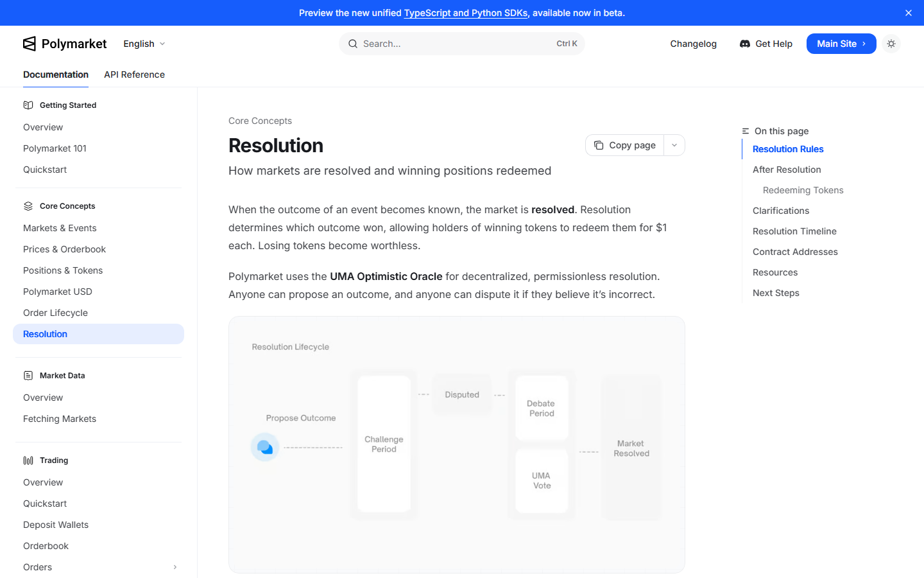
Task: Click the Polymarket logo icon
Action: (30, 44)
